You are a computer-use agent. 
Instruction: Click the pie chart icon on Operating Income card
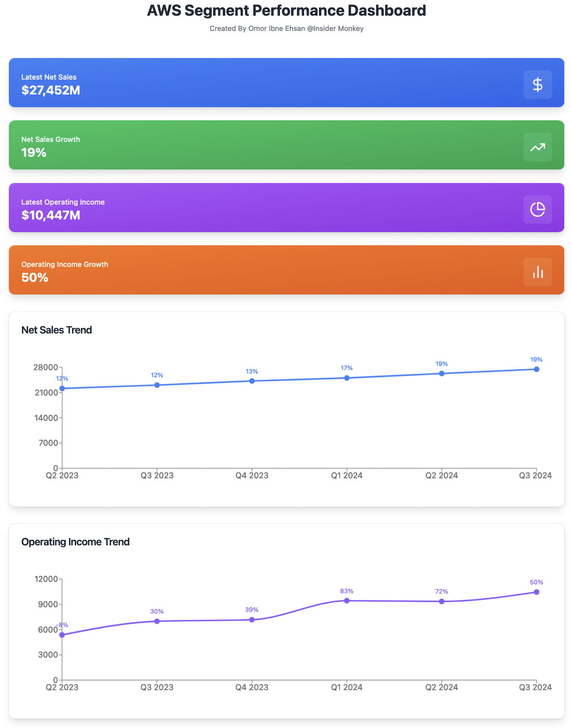538,209
